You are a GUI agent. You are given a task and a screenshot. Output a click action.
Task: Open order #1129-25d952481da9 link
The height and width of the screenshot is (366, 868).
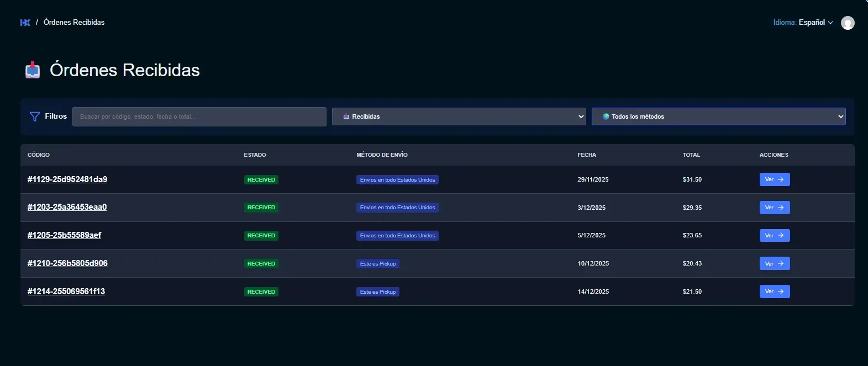[x=67, y=179]
